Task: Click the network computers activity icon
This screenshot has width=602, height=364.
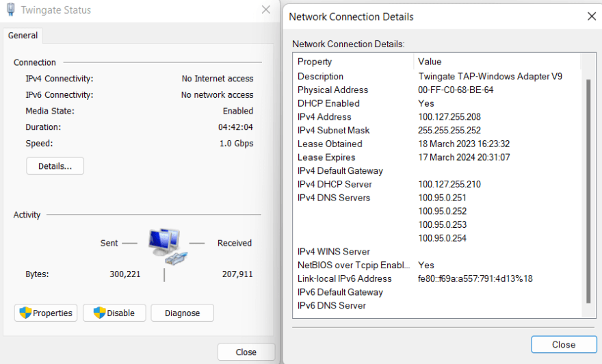Action: pos(168,246)
